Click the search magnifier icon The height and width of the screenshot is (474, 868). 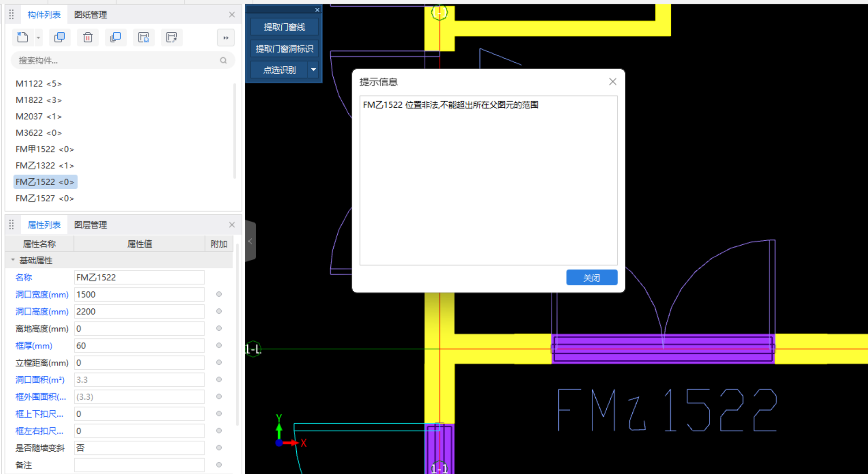click(223, 61)
